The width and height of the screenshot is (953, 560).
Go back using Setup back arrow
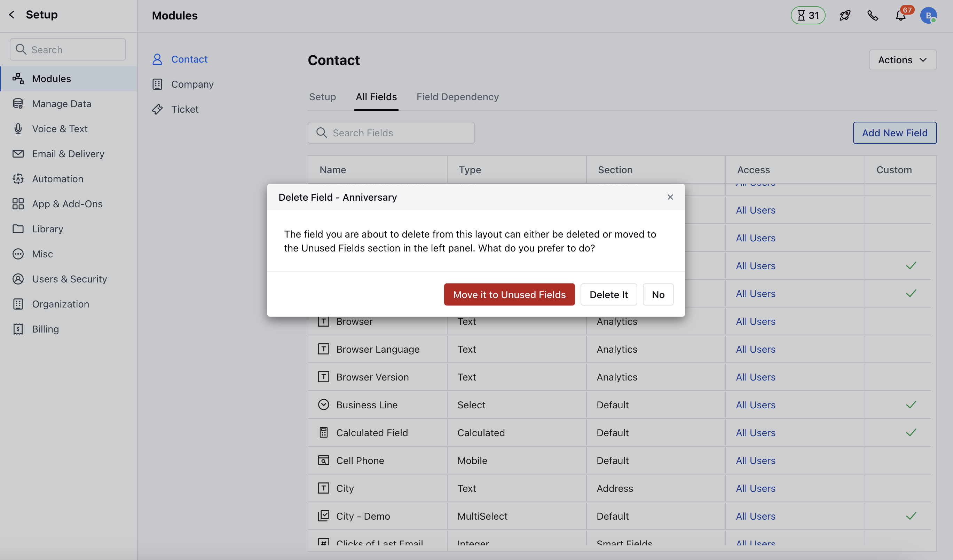tap(12, 15)
